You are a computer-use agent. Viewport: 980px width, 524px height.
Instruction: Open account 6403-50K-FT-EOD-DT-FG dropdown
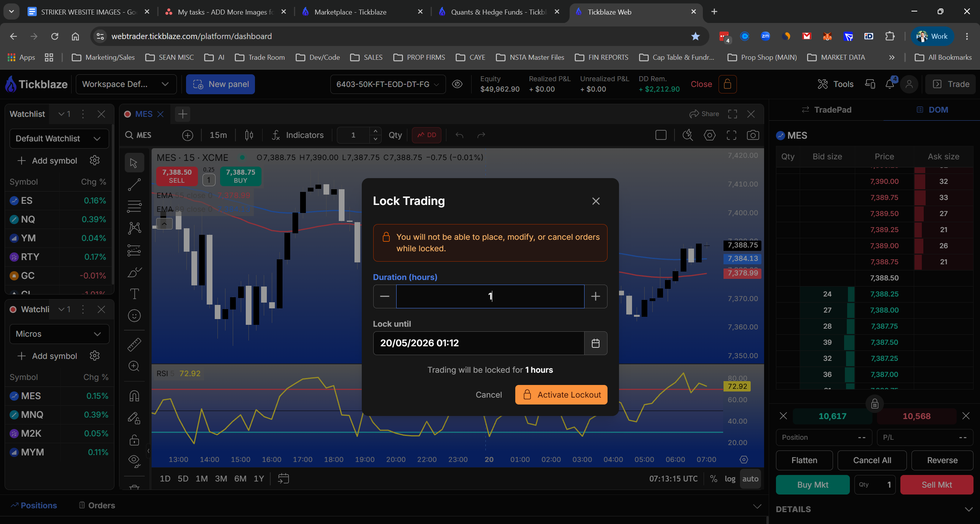[x=388, y=84]
